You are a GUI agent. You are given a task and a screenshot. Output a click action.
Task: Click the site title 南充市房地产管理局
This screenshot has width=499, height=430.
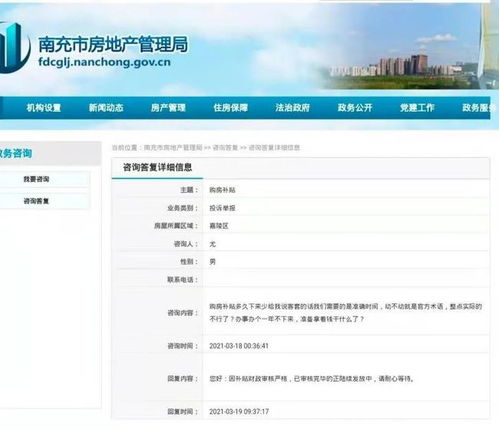click(x=113, y=44)
